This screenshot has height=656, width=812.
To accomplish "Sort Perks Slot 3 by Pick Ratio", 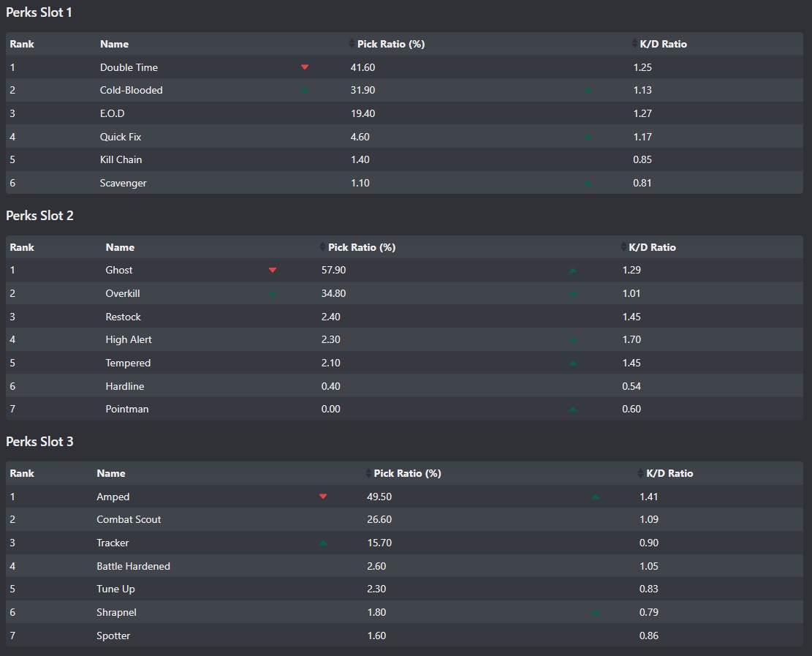I will click(x=406, y=473).
